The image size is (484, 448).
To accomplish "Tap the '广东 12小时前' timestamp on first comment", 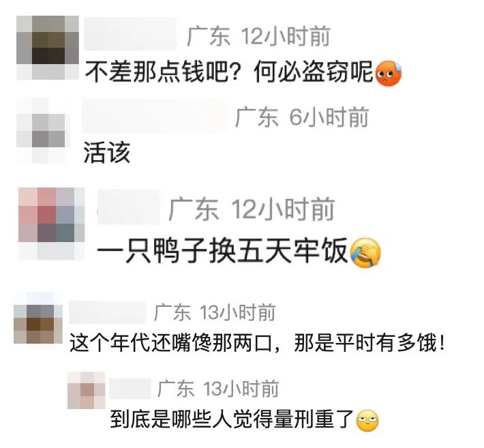I will point(258,36).
